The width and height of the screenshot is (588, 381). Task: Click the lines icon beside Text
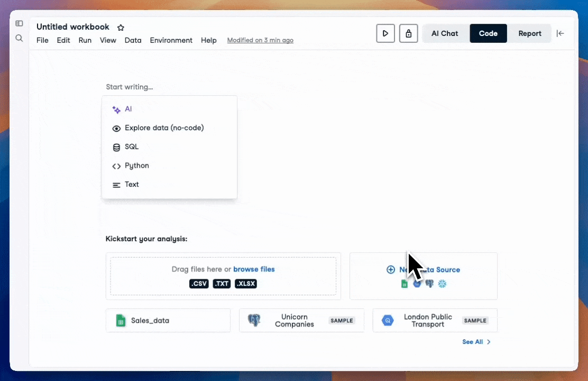pyautogui.click(x=116, y=185)
